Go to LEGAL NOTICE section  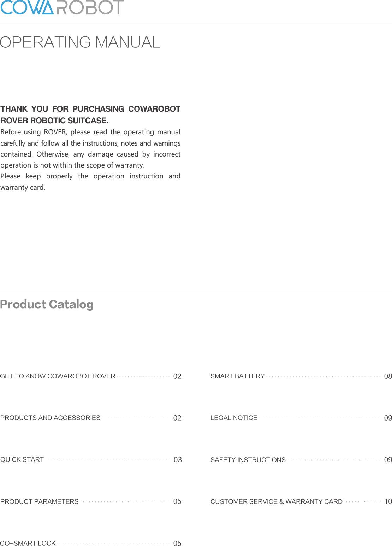tap(301, 418)
